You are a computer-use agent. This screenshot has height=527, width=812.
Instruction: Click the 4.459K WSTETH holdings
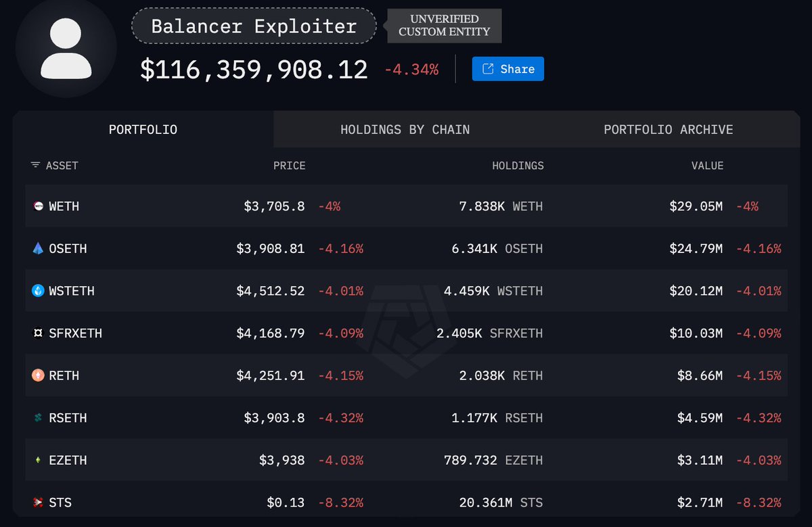pos(493,291)
